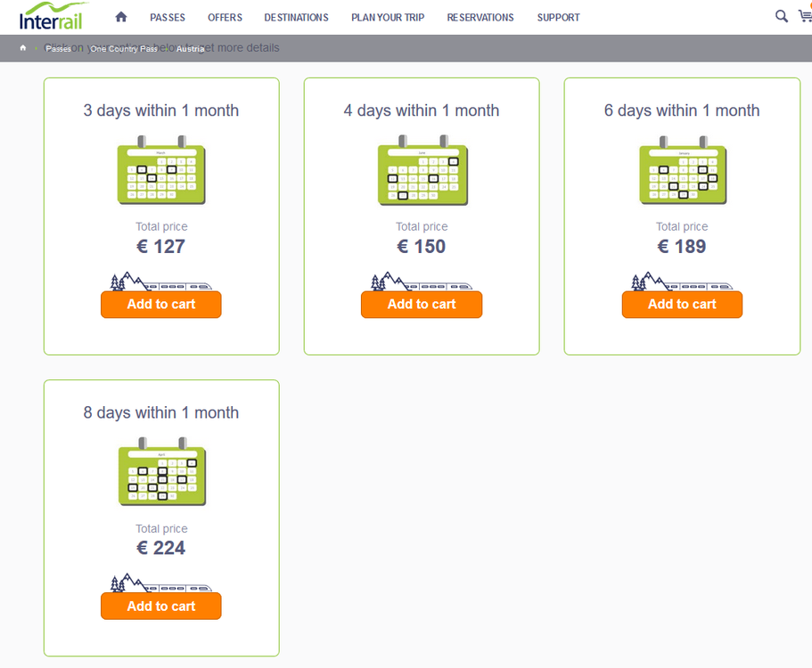The width and height of the screenshot is (812, 668).
Task: Add the €127 3-day pass to cart
Action: 161,305
